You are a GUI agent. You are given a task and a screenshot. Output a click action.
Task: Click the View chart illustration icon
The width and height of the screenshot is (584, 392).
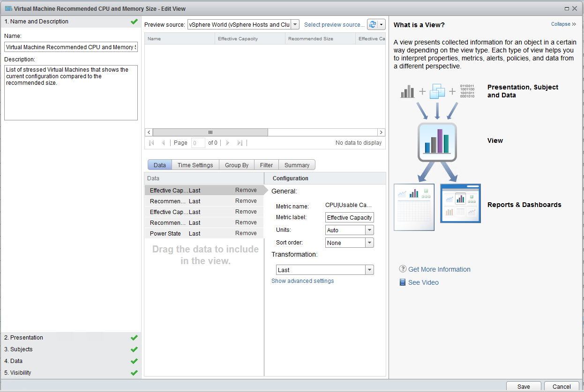pyautogui.click(x=437, y=142)
